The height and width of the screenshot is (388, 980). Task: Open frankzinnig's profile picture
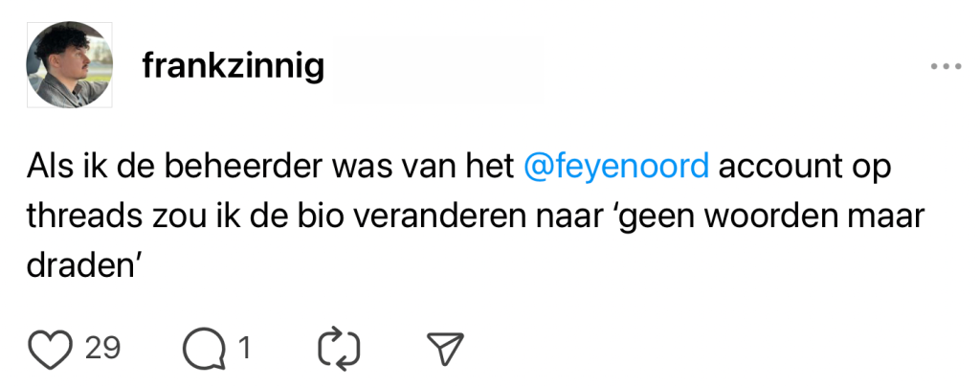pos(69,65)
